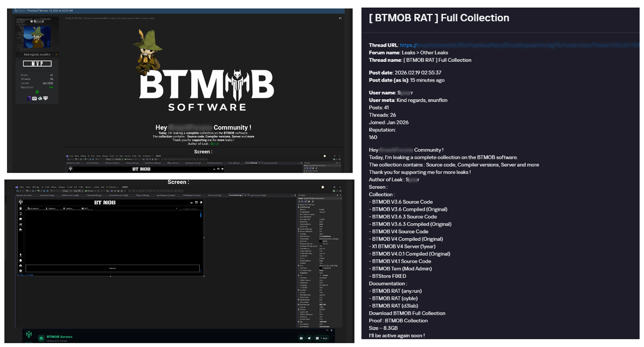Click the thread URL https link

408,45
